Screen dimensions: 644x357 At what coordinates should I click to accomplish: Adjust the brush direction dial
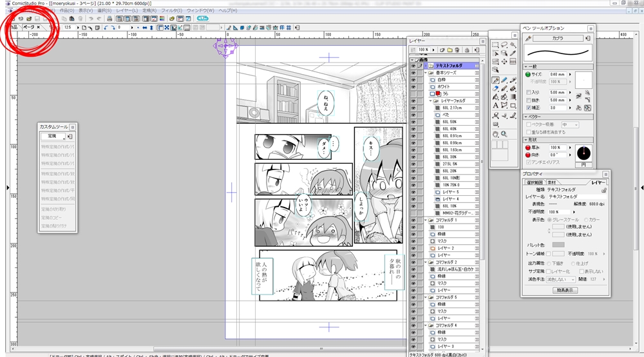coord(583,153)
